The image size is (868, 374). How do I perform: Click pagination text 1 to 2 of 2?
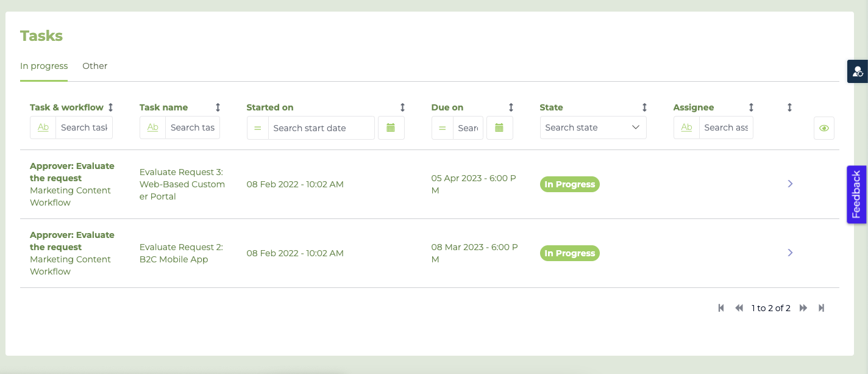click(x=771, y=308)
